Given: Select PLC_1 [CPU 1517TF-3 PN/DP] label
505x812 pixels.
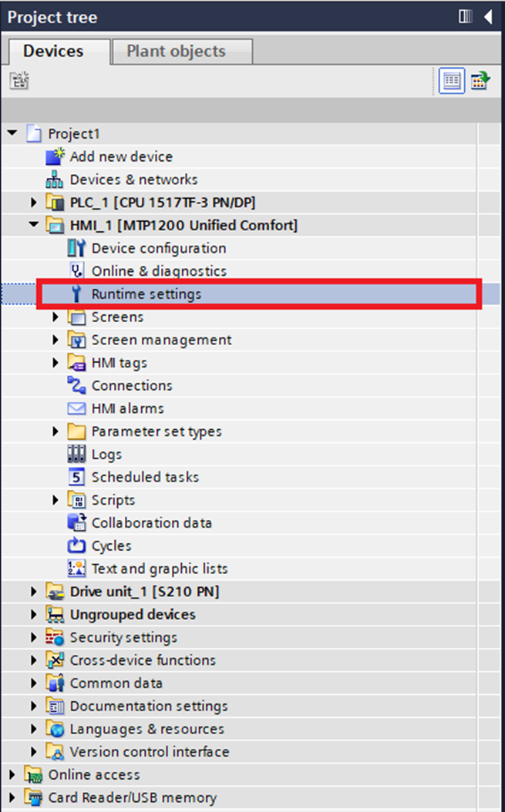Looking at the screenshot, I should click(163, 203).
